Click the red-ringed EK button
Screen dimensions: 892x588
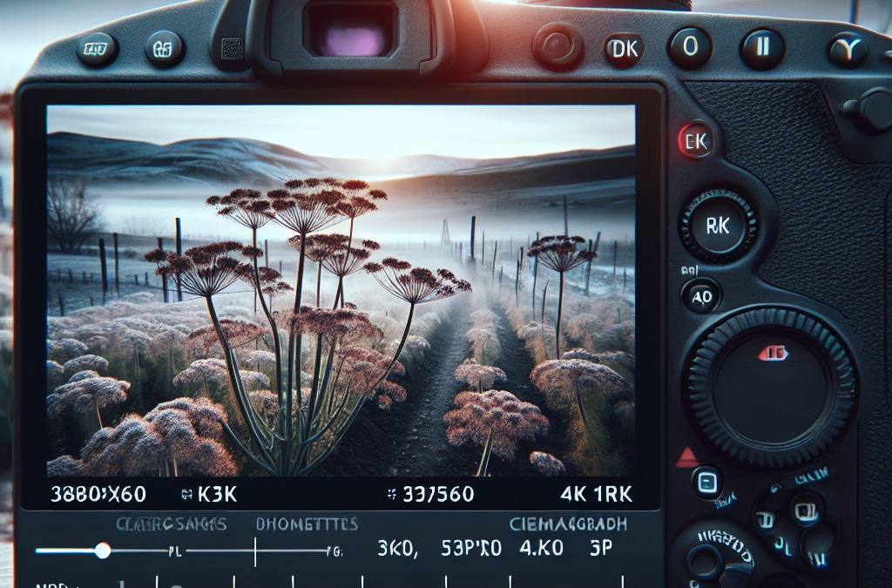coord(696,141)
